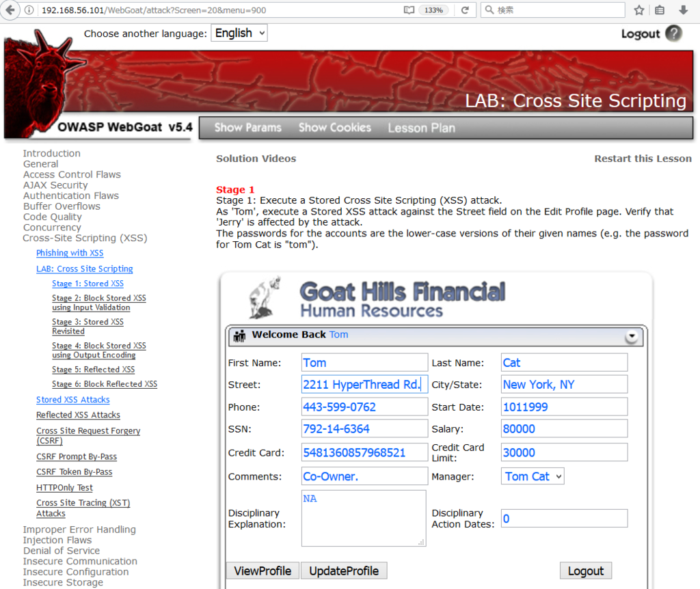Viewport: 700px width, 589px height.
Task: Click the Salary field showing 80000
Action: [564, 429]
